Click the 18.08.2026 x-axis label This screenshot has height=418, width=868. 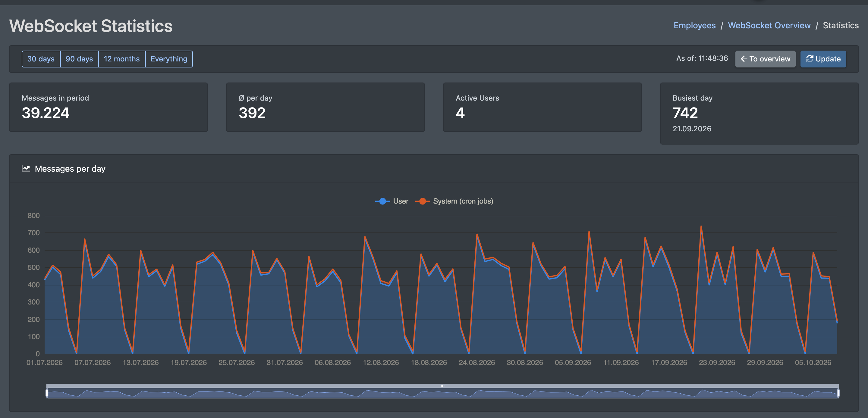tap(429, 362)
